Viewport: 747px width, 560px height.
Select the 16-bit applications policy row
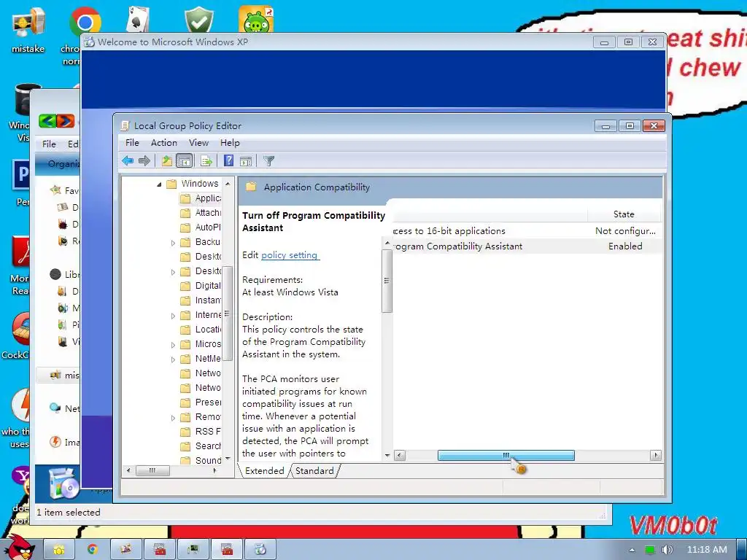pyautogui.click(x=526, y=231)
